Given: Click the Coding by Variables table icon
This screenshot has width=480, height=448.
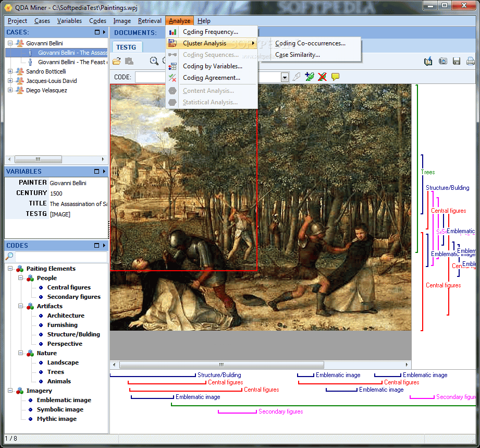Looking at the screenshot, I should tap(173, 66).
